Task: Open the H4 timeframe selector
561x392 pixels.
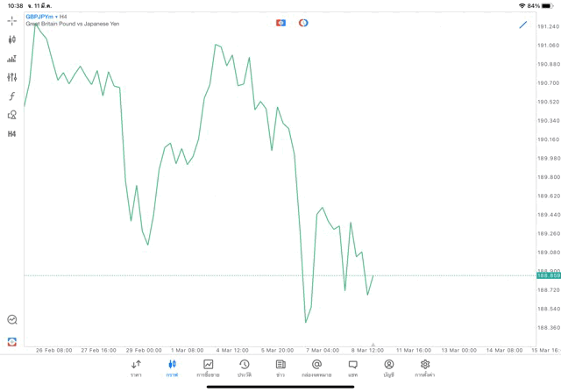Action: pos(11,134)
